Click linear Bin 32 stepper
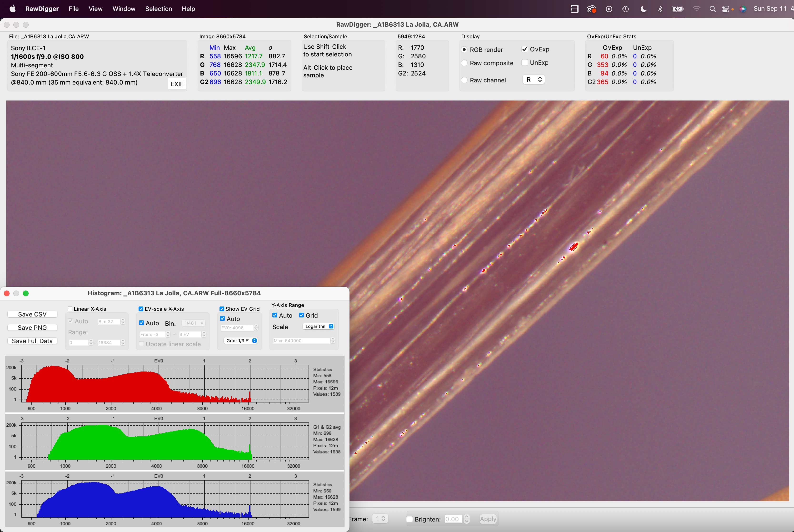 click(123, 321)
